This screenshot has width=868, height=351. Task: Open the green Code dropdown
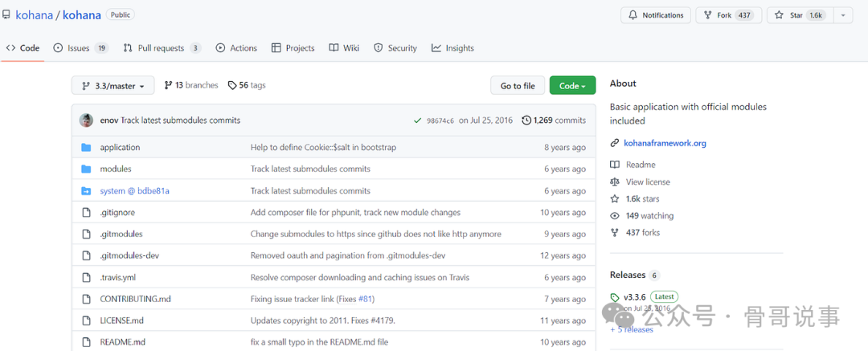pyautogui.click(x=572, y=86)
